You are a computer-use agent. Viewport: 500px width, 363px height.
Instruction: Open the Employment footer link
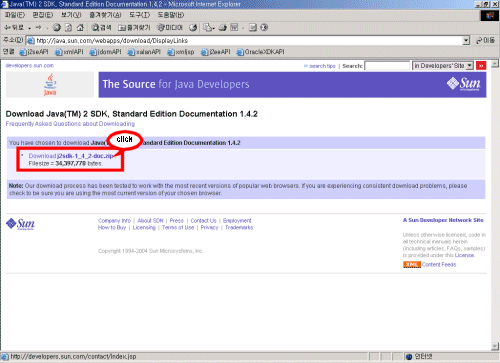(237, 221)
